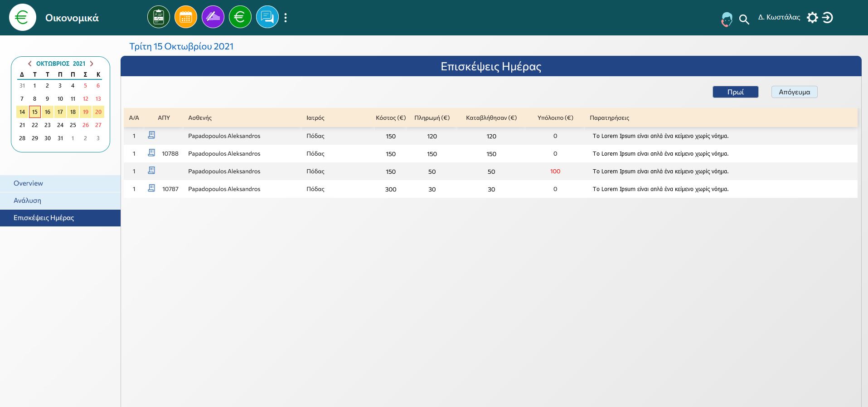Open the medical records clipboard module
Screen dimensions: 868x407
[159, 18]
